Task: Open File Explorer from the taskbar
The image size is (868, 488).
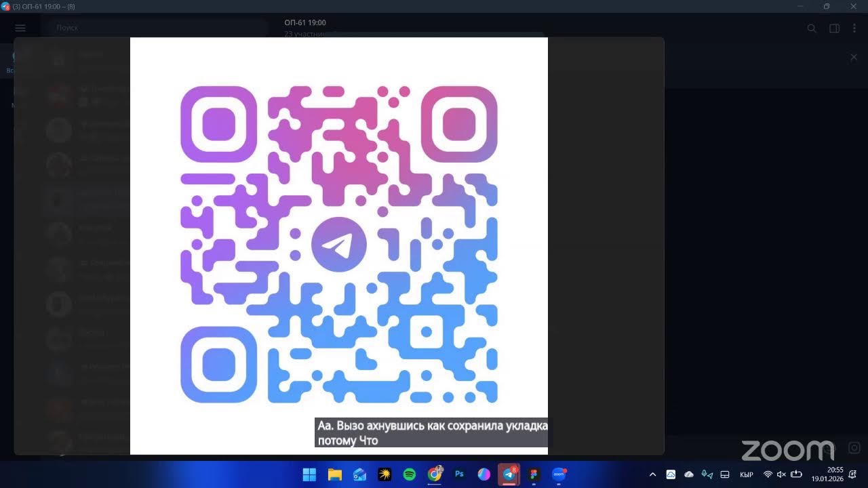Action: coord(334,474)
